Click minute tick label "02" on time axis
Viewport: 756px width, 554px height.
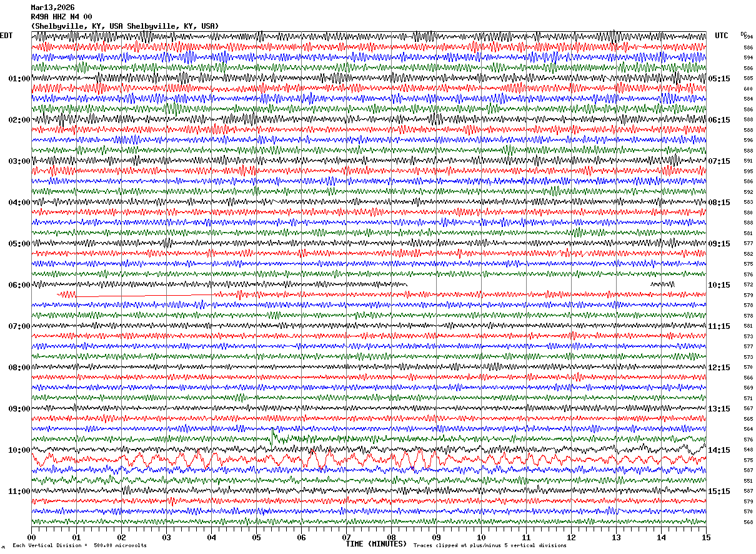point(121,537)
